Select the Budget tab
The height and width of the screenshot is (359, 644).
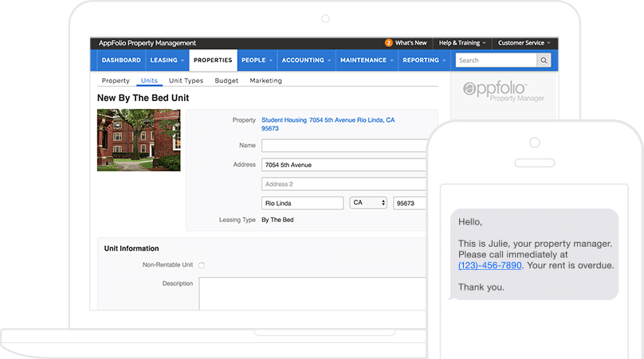(x=226, y=80)
